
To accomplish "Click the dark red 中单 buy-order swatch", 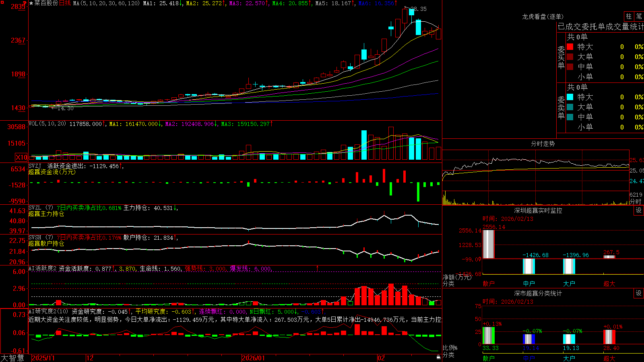I will coord(570,67).
